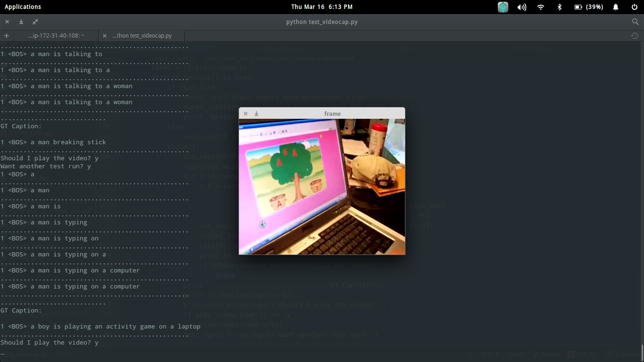This screenshot has height=362, width=644.
Task: Close the frame video window
Action: coord(246,114)
